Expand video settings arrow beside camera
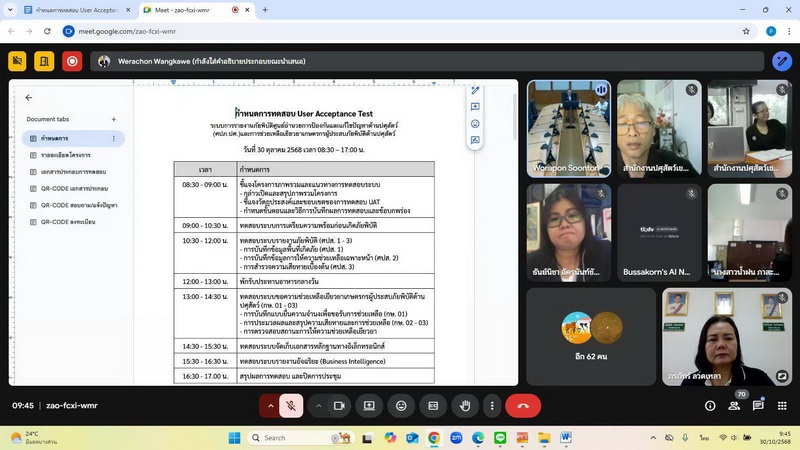The height and width of the screenshot is (450, 800). (x=319, y=405)
